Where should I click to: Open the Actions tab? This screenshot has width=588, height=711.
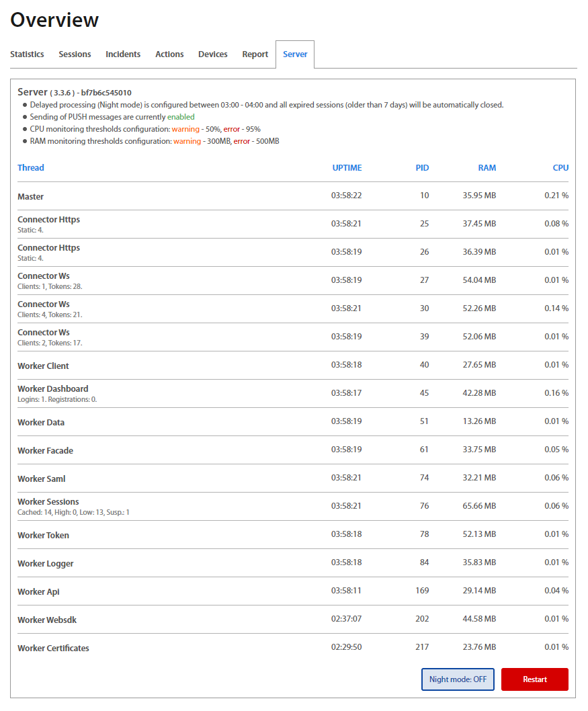click(x=169, y=54)
